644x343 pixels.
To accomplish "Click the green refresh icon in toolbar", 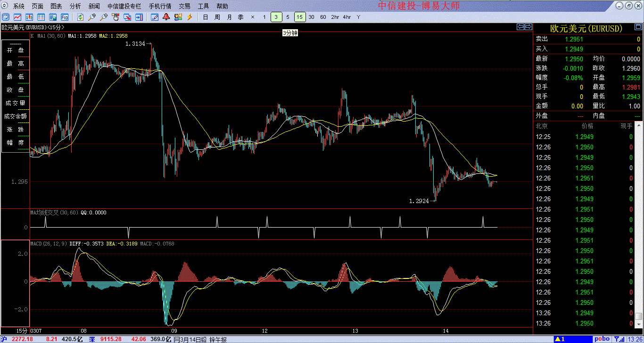I will 81,17.
